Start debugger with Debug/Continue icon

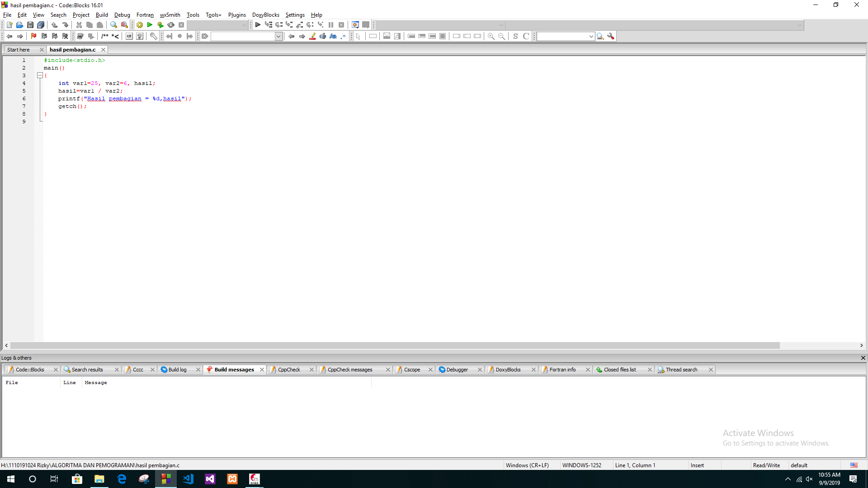[x=258, y=25]
